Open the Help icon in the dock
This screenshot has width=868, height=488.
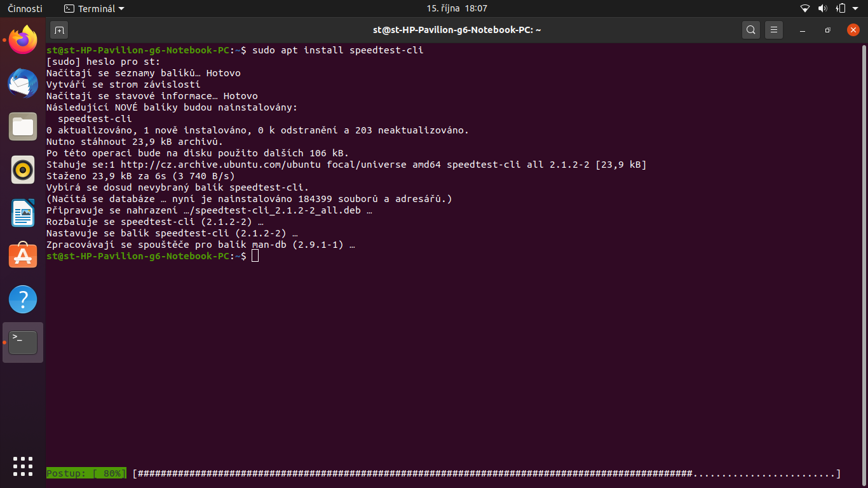coord(23,299)
